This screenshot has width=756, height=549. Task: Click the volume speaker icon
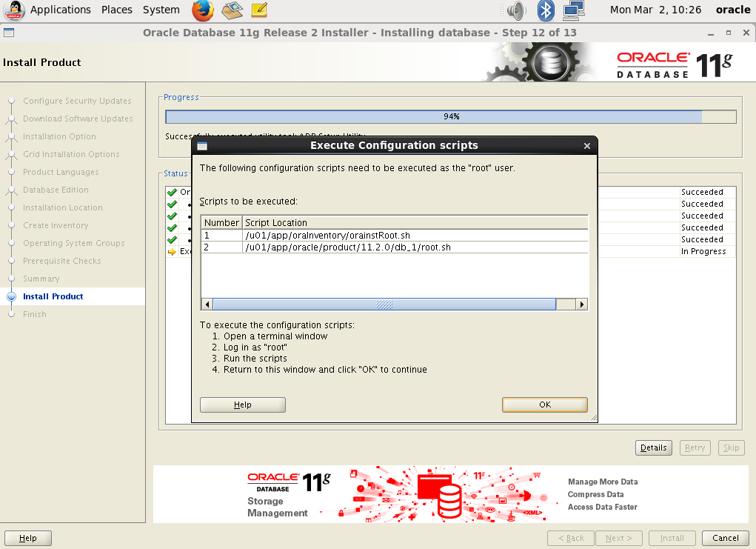516,10
